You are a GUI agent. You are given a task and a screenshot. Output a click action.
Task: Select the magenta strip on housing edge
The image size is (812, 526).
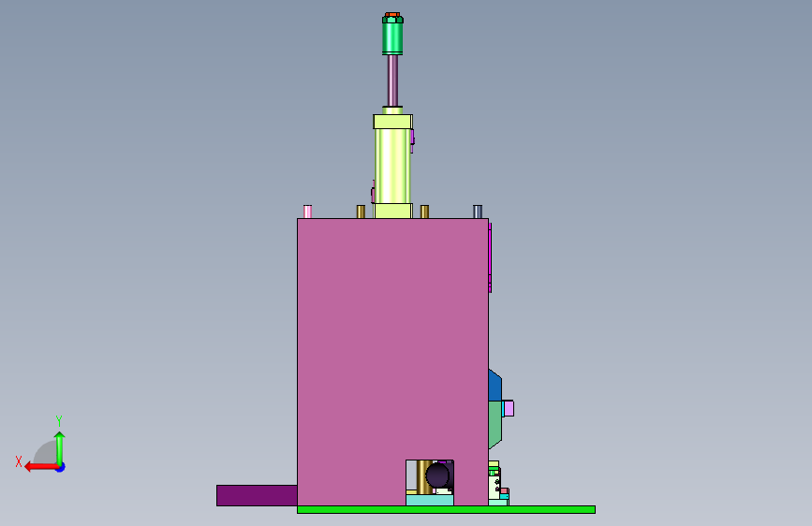tap(490, 257)
